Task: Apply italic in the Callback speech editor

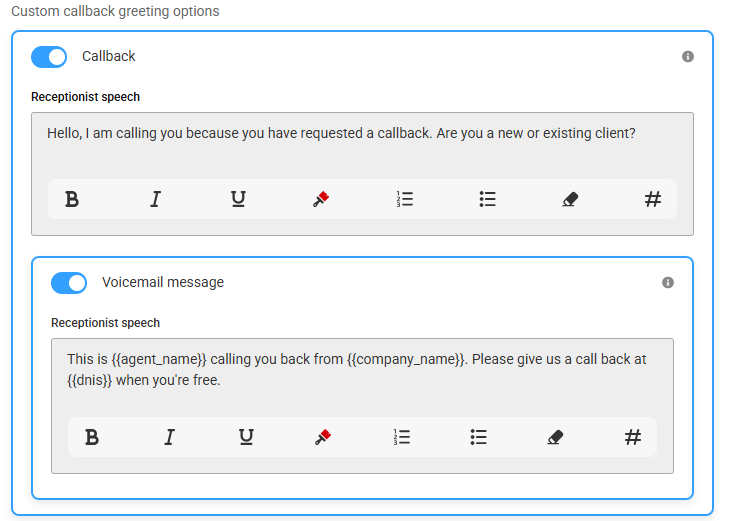Action: [155, 199]
